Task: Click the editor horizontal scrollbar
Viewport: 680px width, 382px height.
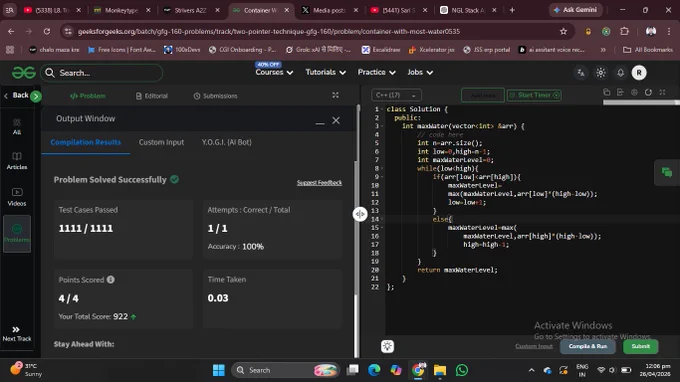Action: click(x=641, y=102)
